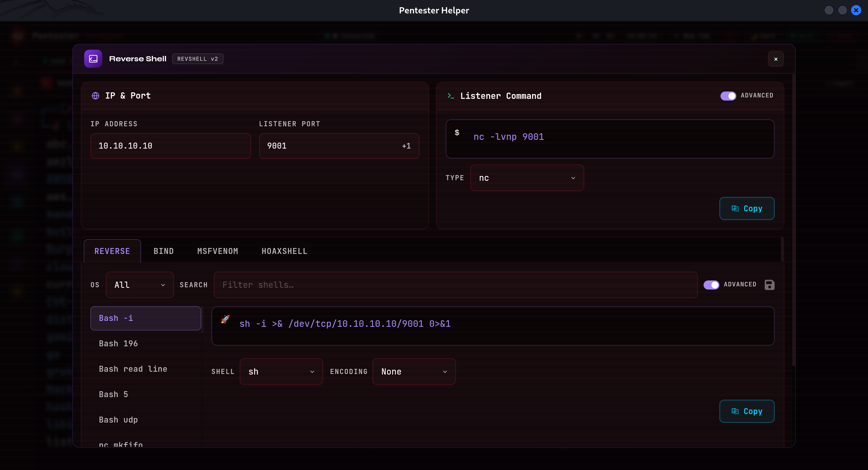Expand the Encoding dropdown
The width and height of the screenshot is (868, 470).
(x=414, y=372)
